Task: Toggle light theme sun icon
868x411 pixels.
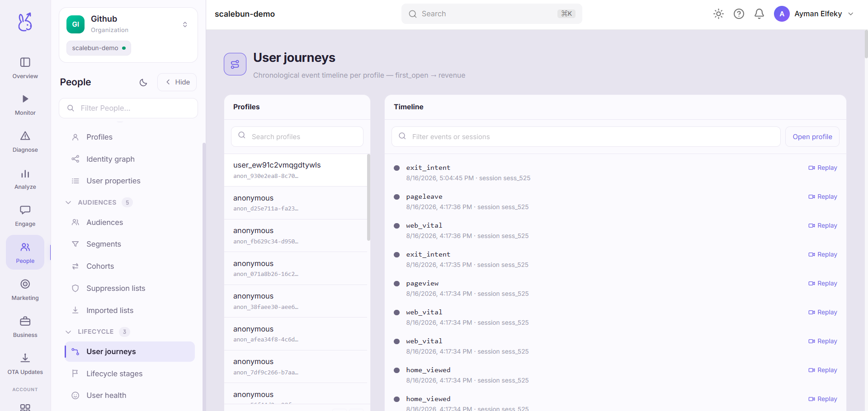Action: [x=718, y=14]
